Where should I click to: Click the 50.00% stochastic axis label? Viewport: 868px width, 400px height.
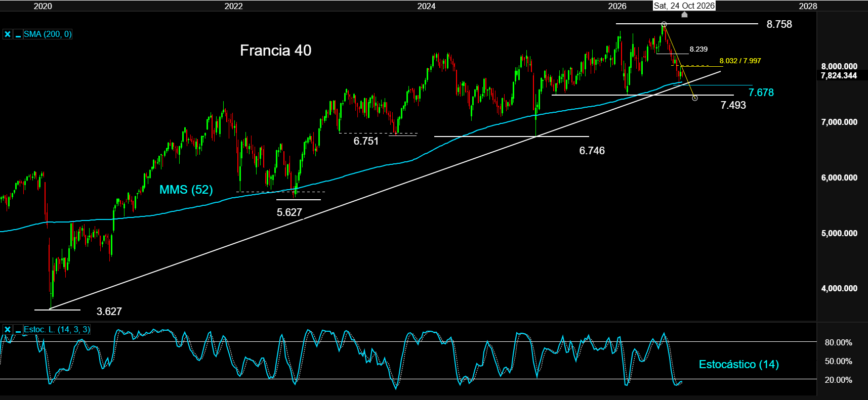point(838,361)
